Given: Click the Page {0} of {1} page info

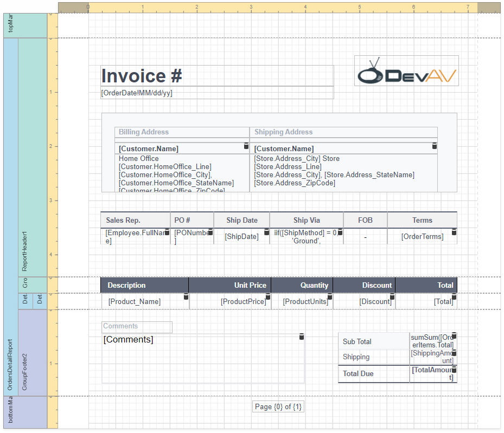Looking at the screenshot, I should pos(278,407).
